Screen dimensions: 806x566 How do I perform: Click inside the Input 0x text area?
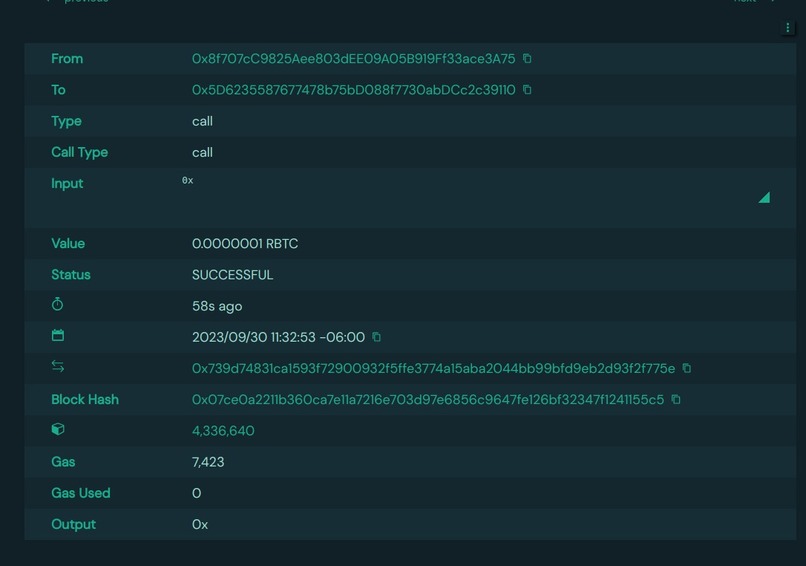pos(475,197)
